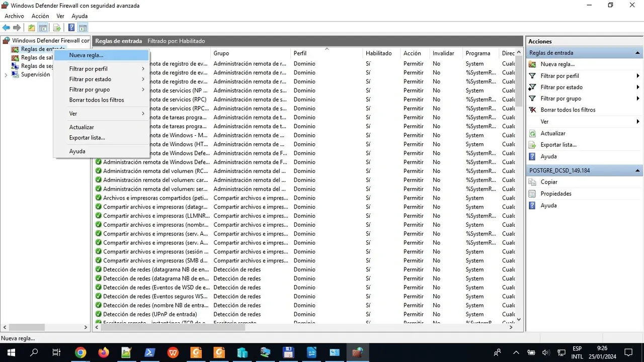Click Actualizar in the Acciones pane
This screenshot has width=644, height=362.
(x=553, y=134)
